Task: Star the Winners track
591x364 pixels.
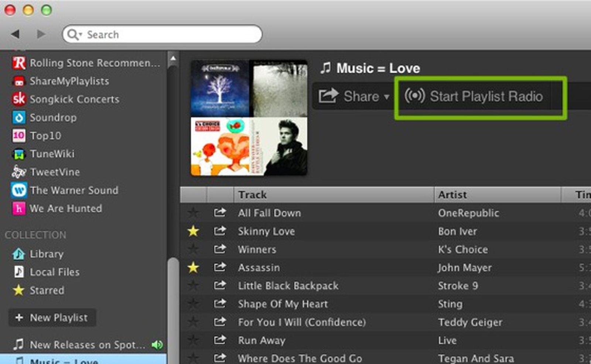Action: point(193,249)
